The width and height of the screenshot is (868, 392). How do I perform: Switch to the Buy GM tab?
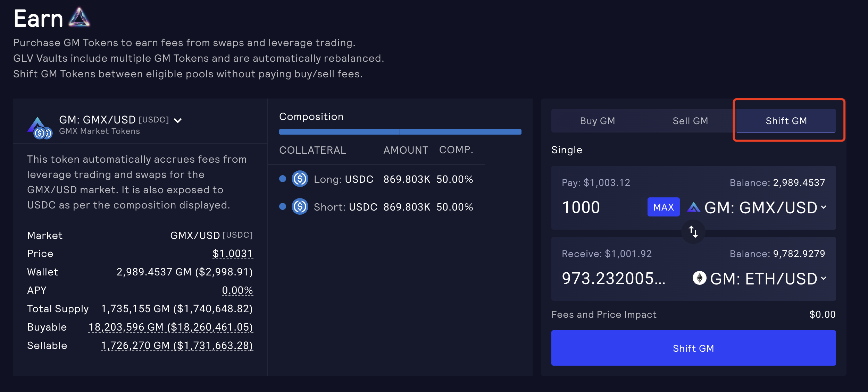click(597, 121)
